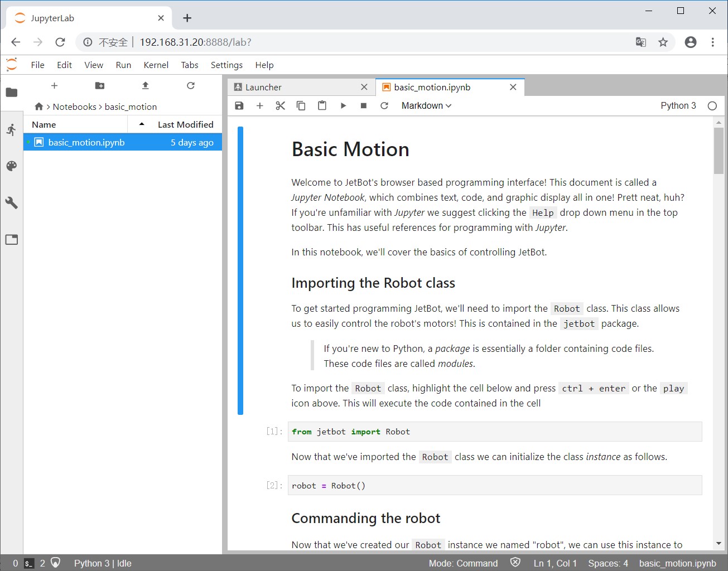728x571 pixels.
Task: Restart the kernel icon in the notebook toolbar
Action: tap(384, 105)
